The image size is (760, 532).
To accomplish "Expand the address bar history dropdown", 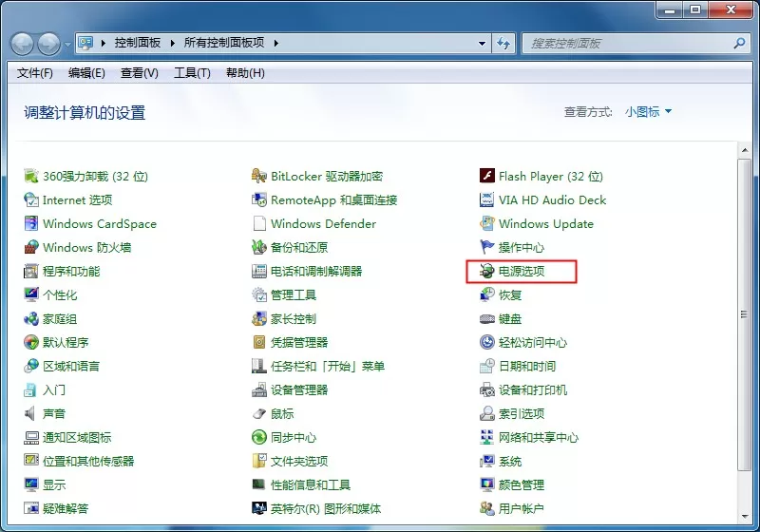I will 482,43.
